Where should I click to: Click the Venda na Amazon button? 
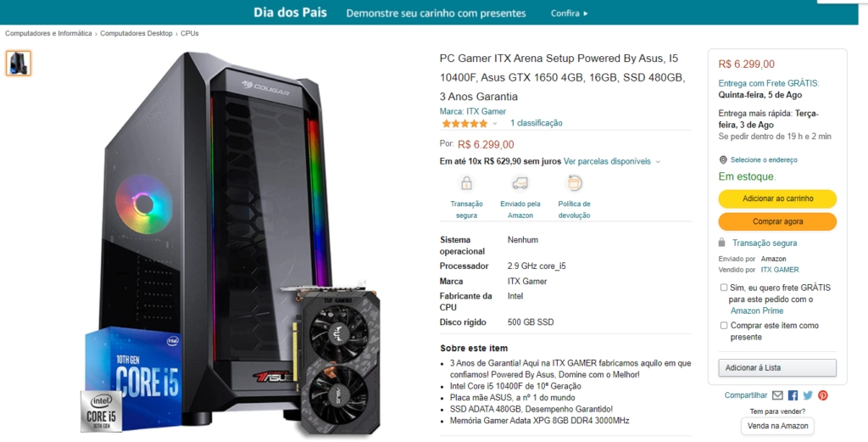[x=777, y=426]
